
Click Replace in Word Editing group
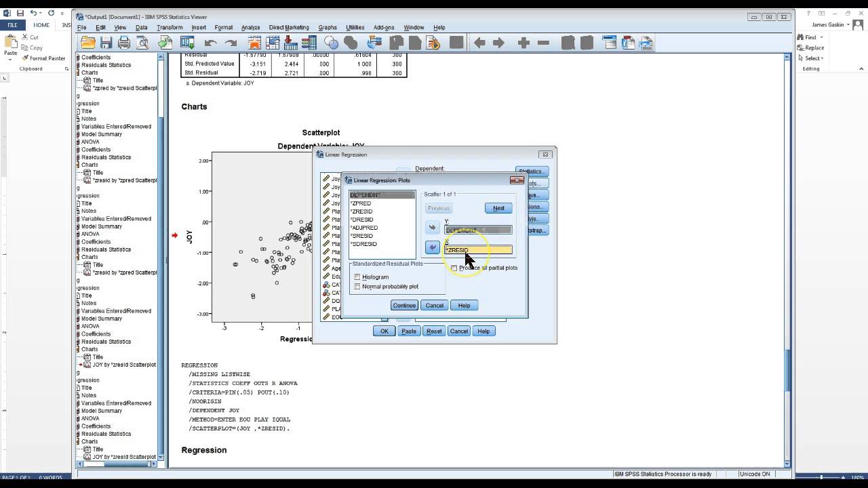[x=810, y=47]
